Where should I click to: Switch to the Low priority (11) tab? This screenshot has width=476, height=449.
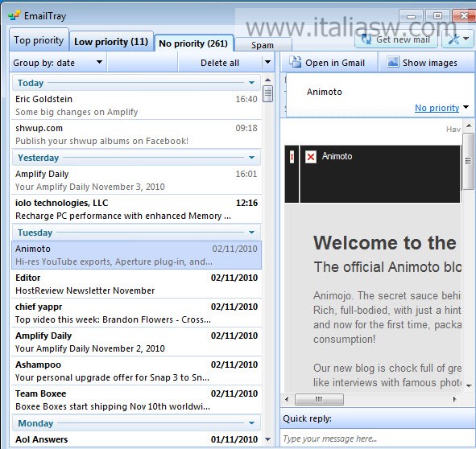(x=111, y=41)
